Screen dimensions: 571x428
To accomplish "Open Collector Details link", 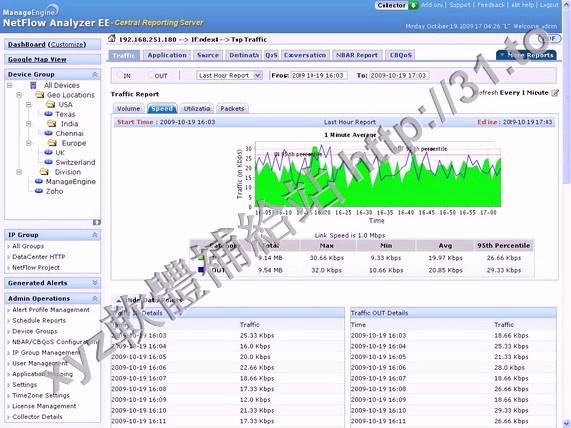I will point(38,416).
